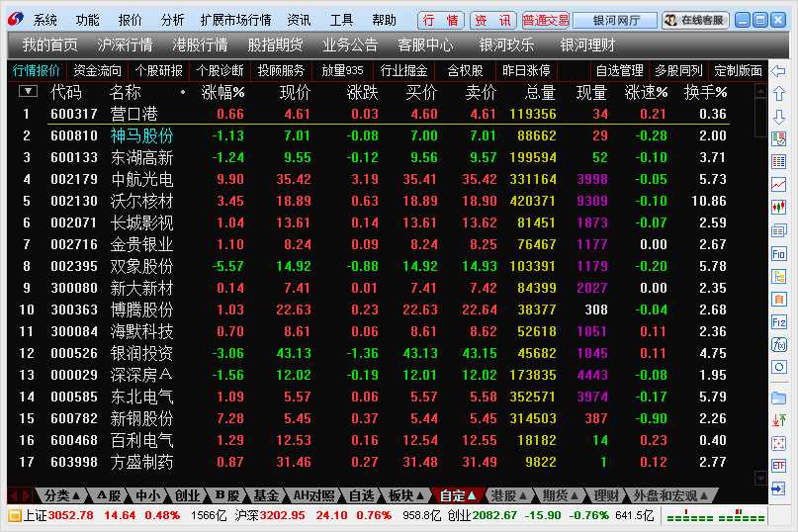Click the 行情 red button
The width and height of the screenshot is (798, 532).
pyautogui.click(x=441, y=21)
